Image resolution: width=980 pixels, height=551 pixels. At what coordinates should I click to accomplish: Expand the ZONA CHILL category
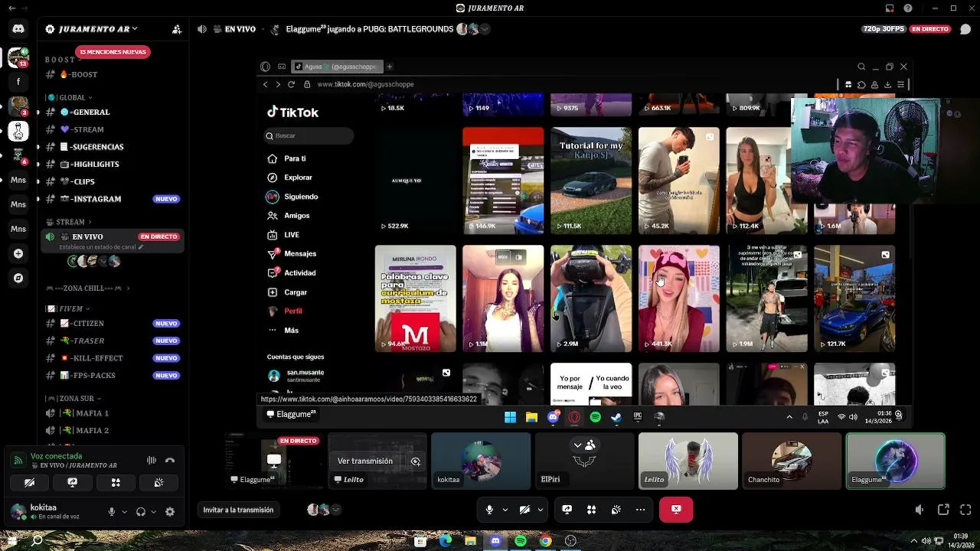click(87, 289)
